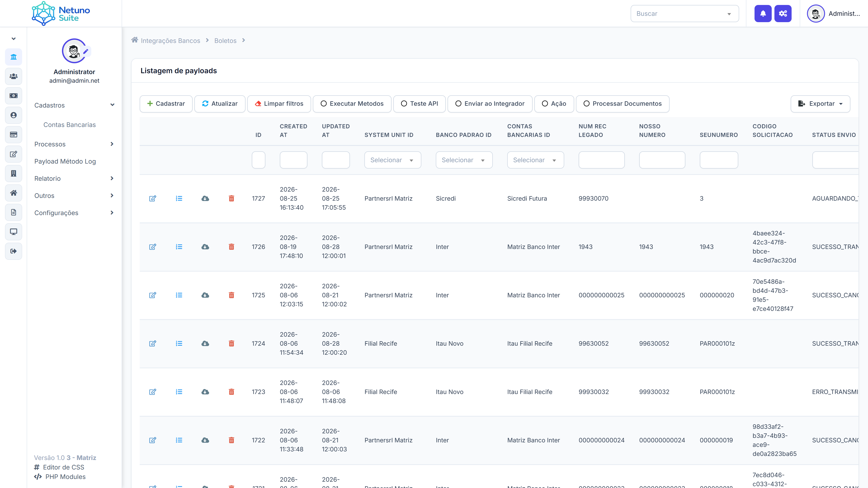
Task: Delete payload row 1724
Action: point(231,343)
